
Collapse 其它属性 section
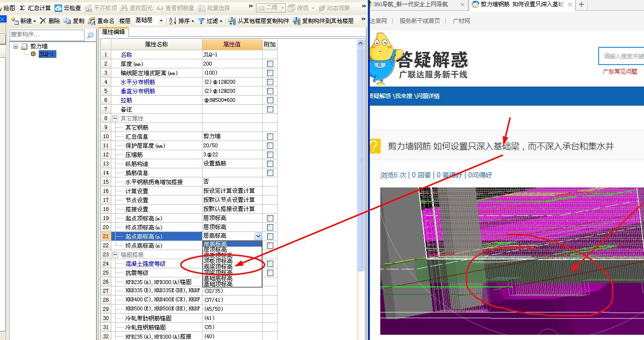click(x=115, y=118)
